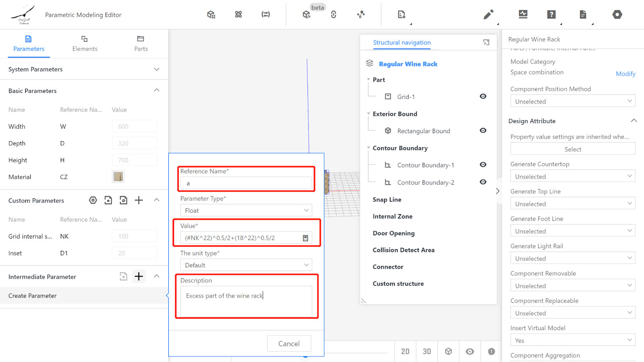Open the calculator icon in Value field

tap(305, 238)
